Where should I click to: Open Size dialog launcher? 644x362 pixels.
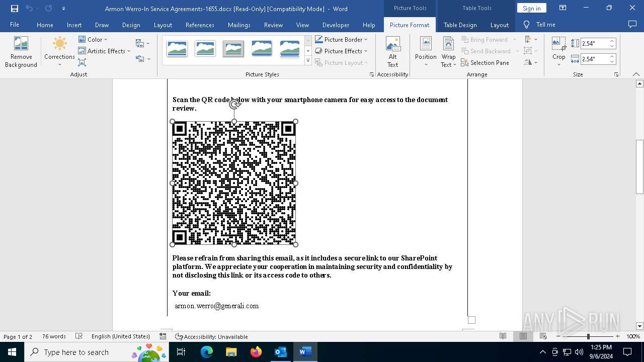click(x=616, y=74)
